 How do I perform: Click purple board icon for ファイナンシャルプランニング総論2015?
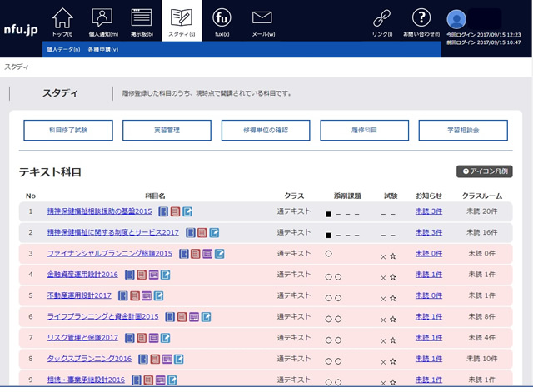coord(207,254)
